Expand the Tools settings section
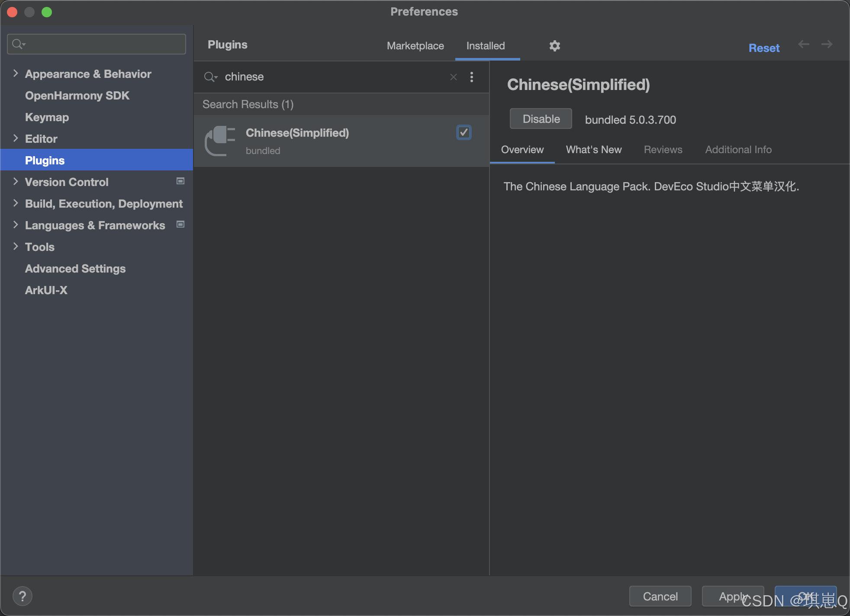 tap(16, 247)
